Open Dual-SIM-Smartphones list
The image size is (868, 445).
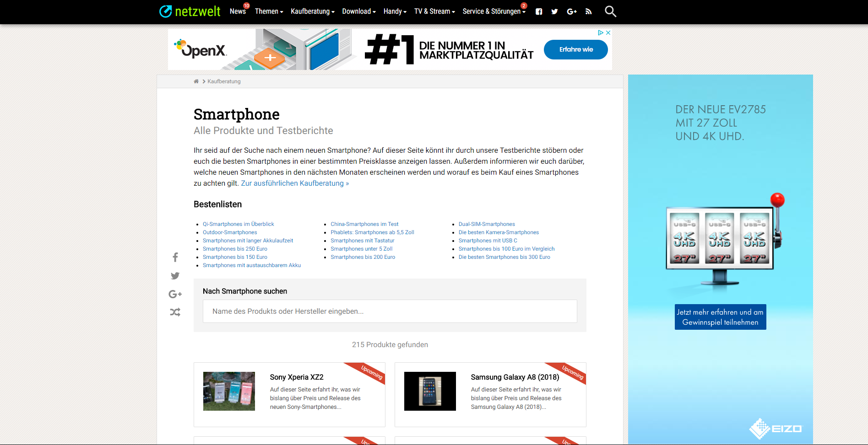tap(487, 224)
